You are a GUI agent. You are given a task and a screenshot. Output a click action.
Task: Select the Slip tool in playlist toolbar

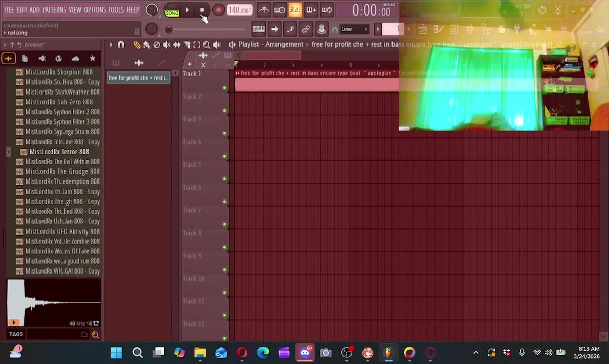tap(177, 45)
